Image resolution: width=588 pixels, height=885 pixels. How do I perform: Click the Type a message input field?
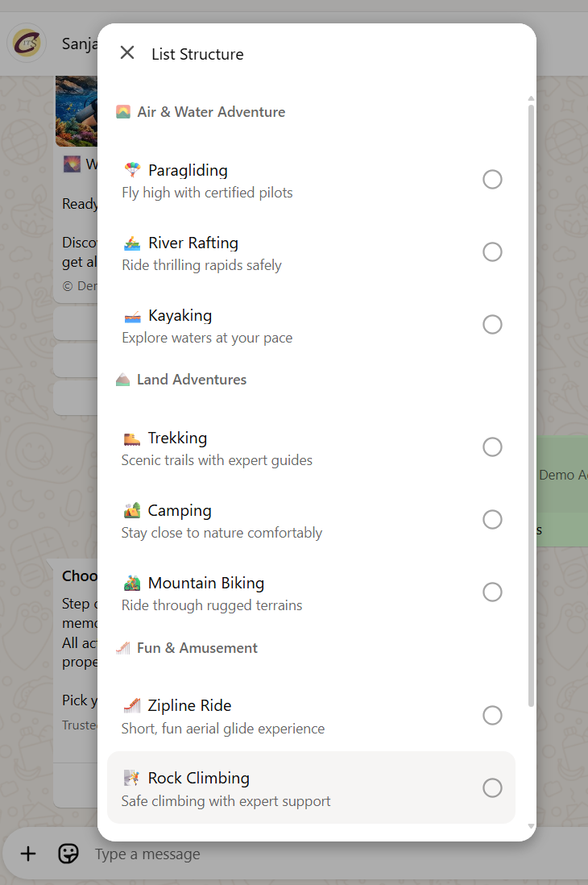click(147, 854)
